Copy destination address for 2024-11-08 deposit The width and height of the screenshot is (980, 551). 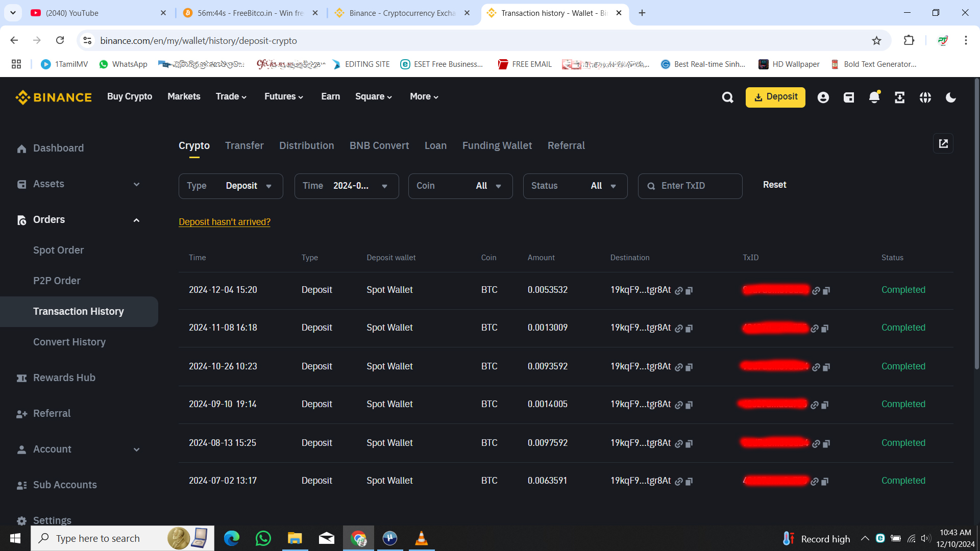click(x=689, y=329)
